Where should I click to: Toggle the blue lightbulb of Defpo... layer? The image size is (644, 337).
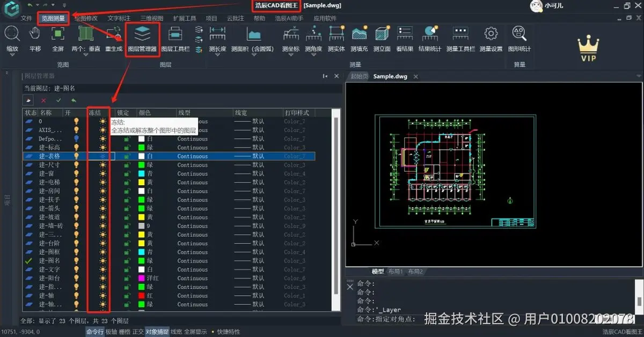tap(76, 138)
